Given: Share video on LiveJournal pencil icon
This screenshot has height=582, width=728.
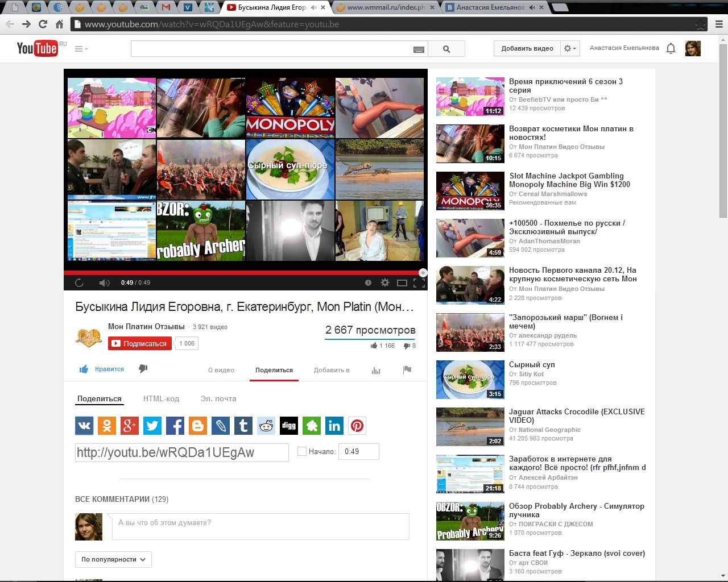Looking at the screenshot, I should click(x=221, y=425).
